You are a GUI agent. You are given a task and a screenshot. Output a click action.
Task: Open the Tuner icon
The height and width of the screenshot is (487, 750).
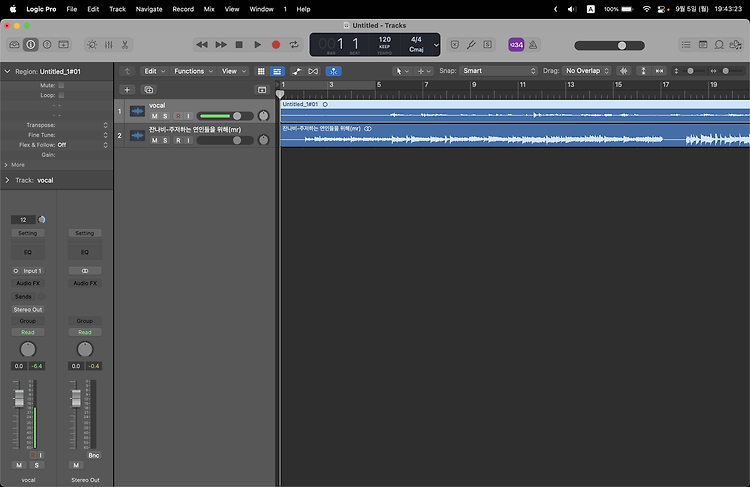pyautogui.click(x=471, y=44)
